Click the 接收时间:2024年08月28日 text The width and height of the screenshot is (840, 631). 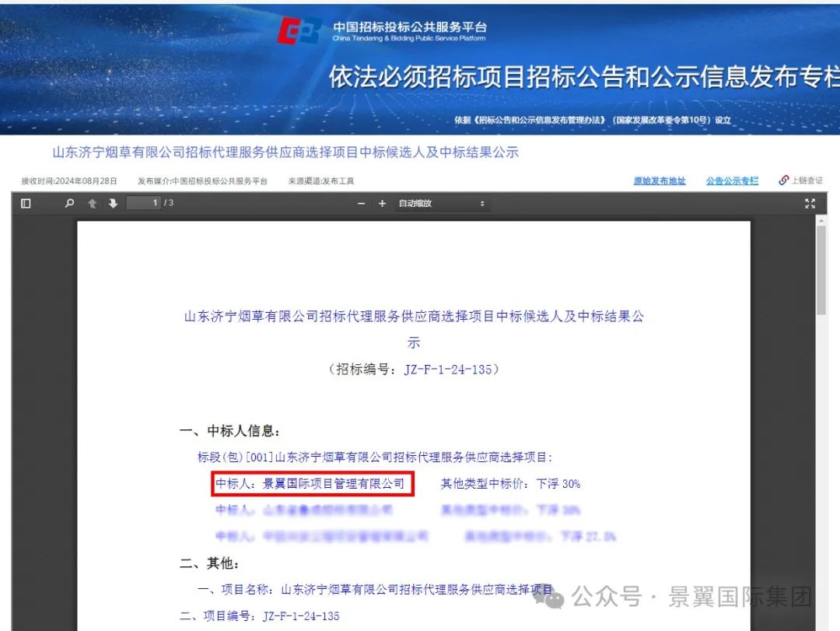point(69,181)
